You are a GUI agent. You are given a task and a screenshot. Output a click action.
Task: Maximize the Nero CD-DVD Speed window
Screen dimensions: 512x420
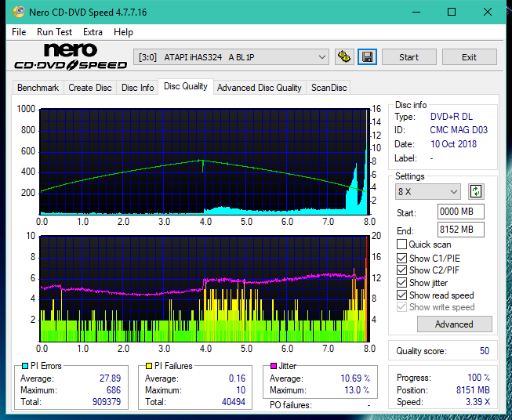(452, 12)
